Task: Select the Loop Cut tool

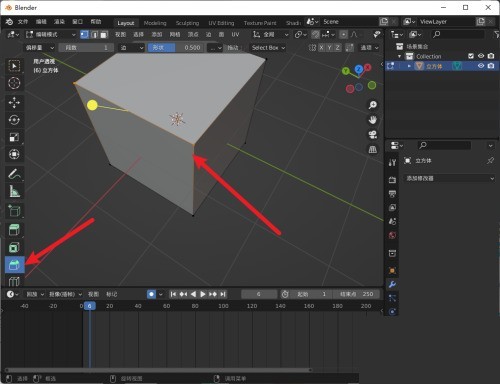Action: coord(14,281)
